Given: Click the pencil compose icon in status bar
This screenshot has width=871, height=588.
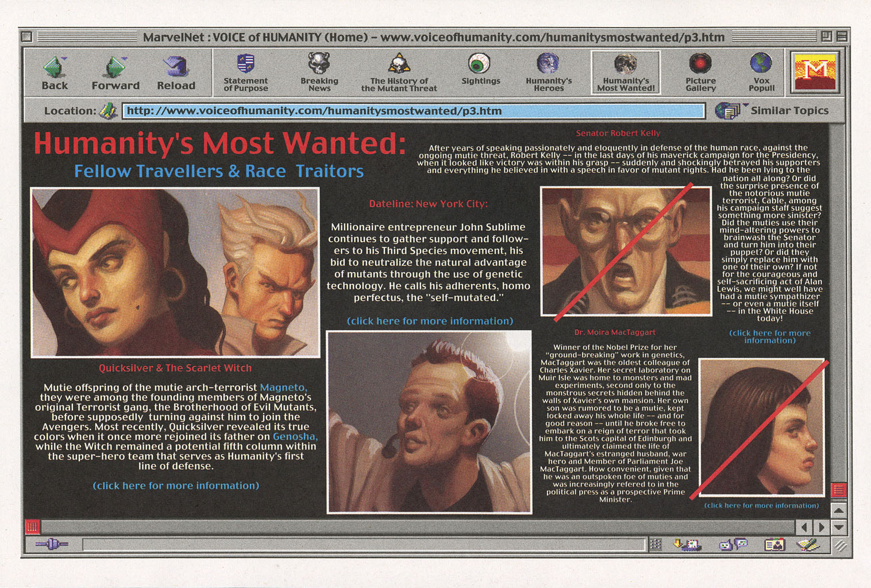Looking at the screenshot, I should (x=808, y=544).
